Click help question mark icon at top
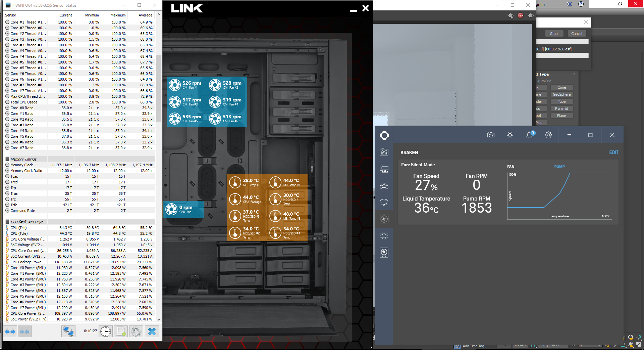This screenshot has height=350, width=644. [x=581, y=4]
